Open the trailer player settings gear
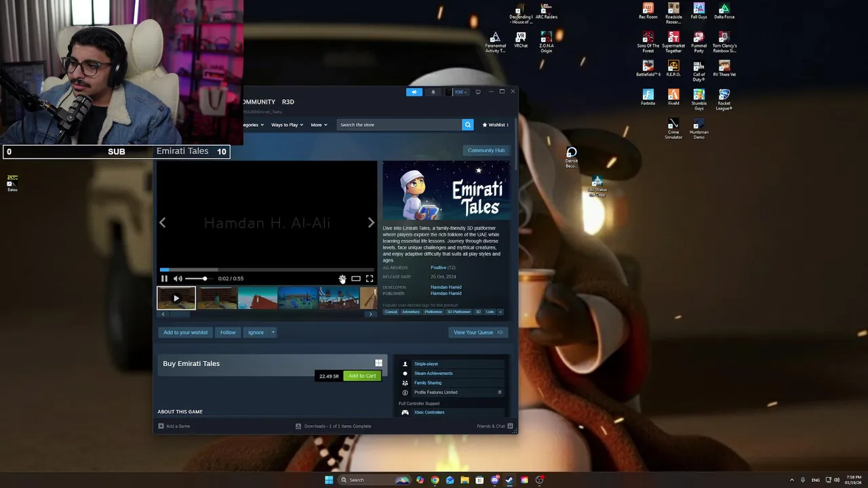This screenshot has height=488, width=868. point(342,279)
